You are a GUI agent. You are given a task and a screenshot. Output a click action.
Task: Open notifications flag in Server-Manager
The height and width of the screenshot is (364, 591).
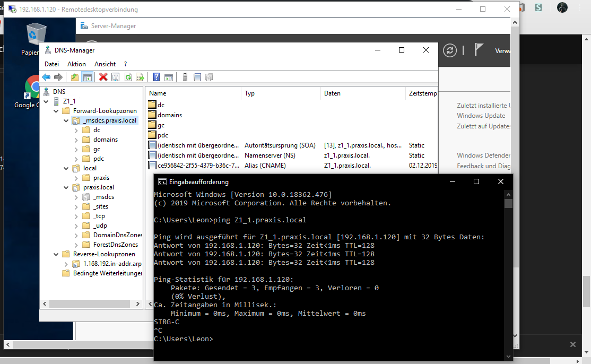[x=479, y=50]
